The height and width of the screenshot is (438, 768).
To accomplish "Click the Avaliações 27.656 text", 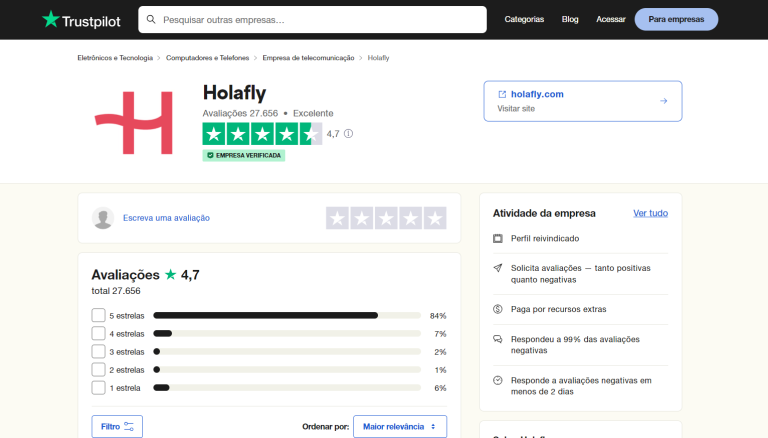I will [x=240, y=113].
